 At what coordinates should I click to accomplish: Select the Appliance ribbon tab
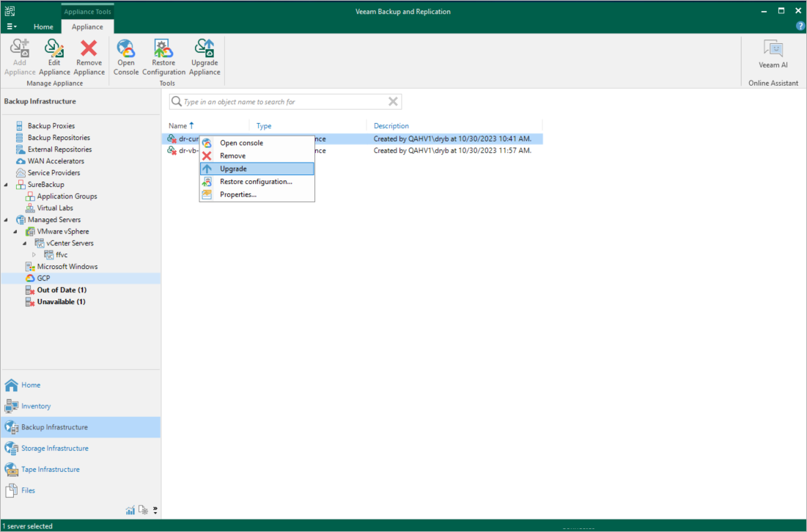(x=87, y=27)
